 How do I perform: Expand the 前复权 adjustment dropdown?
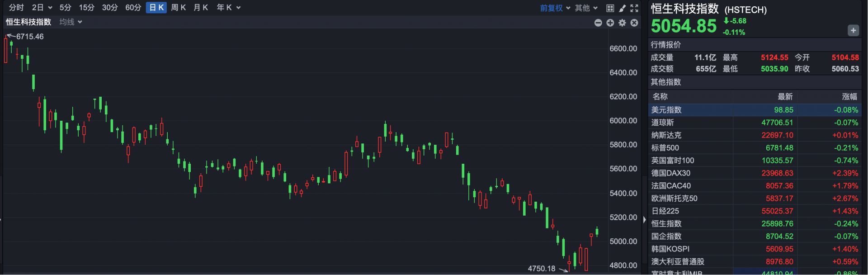555,8
